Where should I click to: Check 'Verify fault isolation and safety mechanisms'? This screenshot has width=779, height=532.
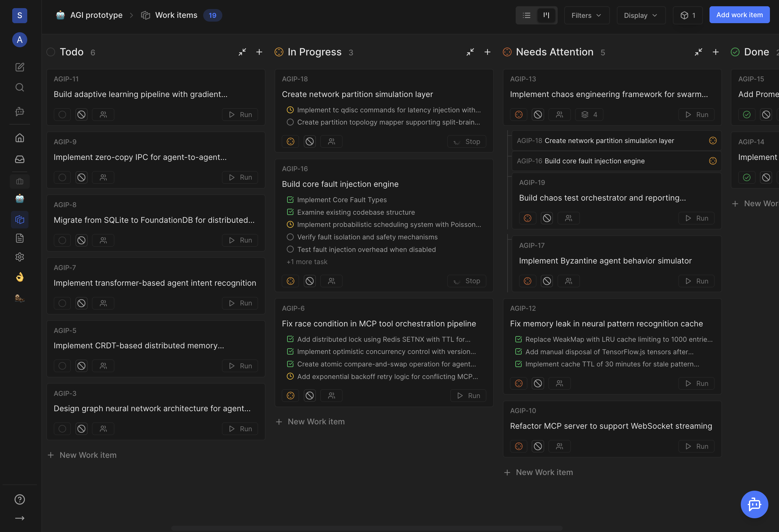click(290, 237)
